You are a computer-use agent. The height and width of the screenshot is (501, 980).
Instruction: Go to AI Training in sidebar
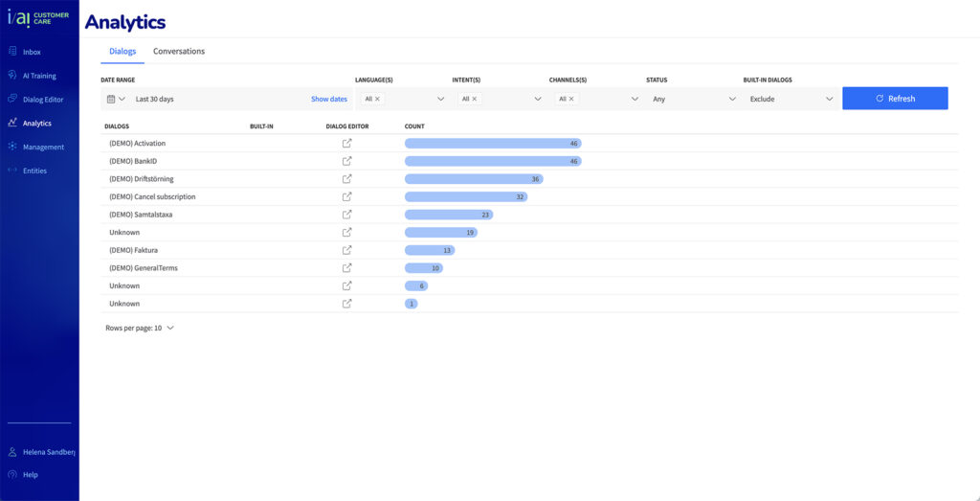(x=39, y=76)
